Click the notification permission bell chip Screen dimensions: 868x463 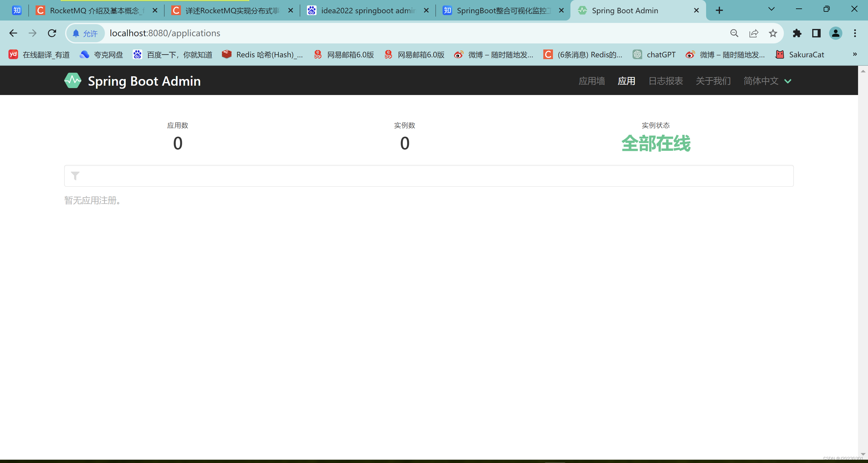(85, 33)
